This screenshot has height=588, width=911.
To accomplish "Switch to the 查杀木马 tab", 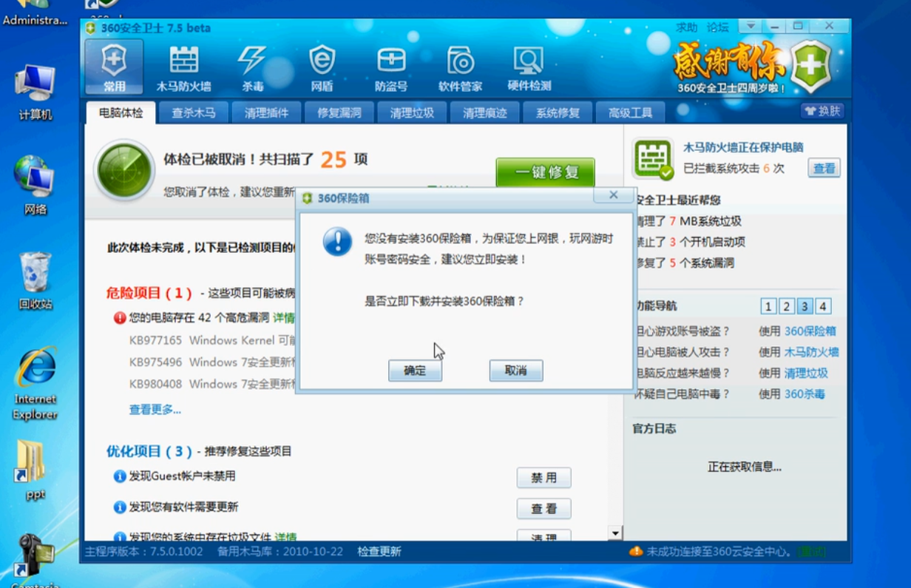I will 194,113.
